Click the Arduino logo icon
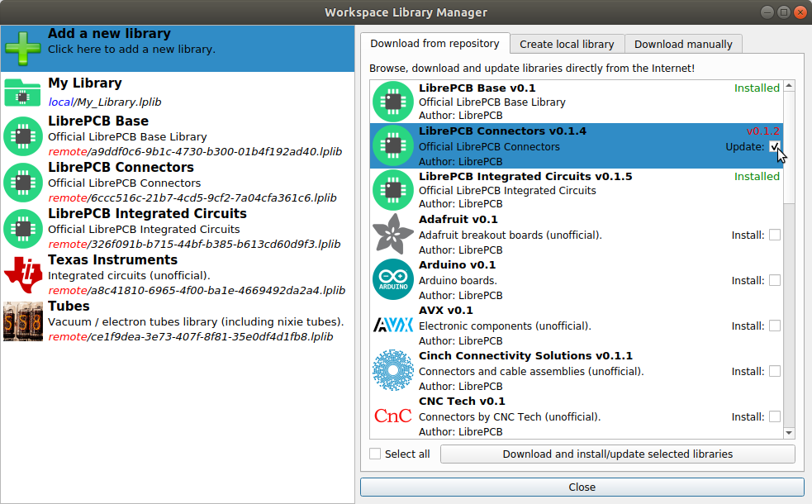Screen dimensions: 812x504 pyautogui.click(x=392, y=280)
